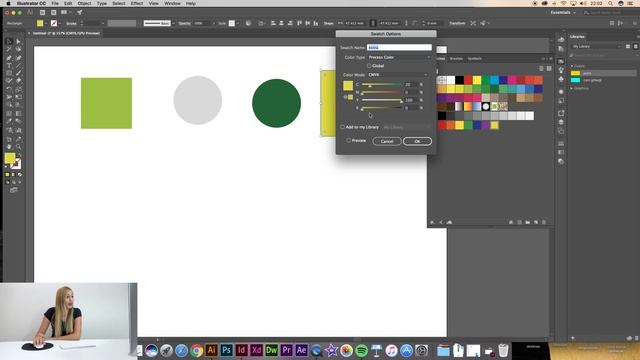Select the Direct Selection tool

click(18, 42)
